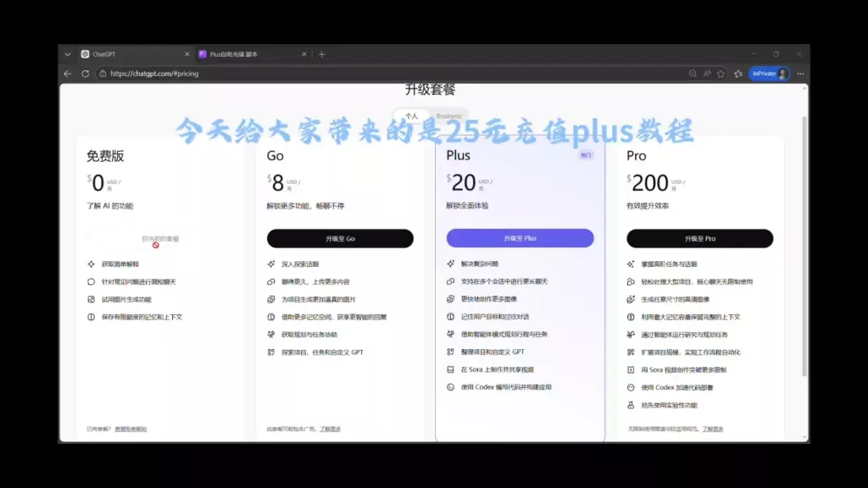Click 整理项目和自定义 GPT feature row
This screenshot has height=488, width=868.
point(486,352)
